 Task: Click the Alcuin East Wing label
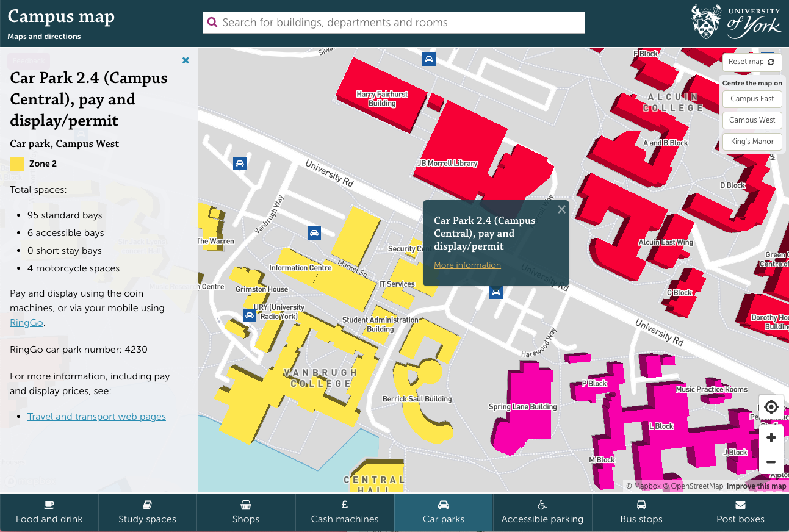pos(666,242)
